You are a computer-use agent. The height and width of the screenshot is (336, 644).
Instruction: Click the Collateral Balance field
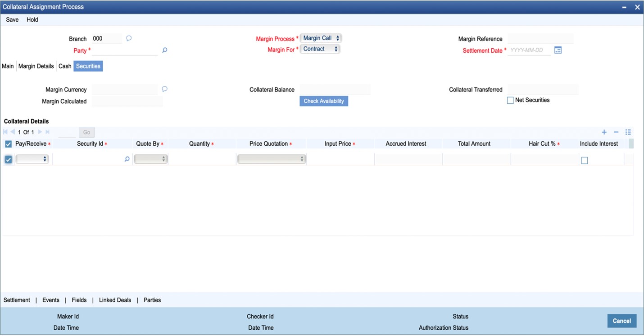[335, 89]
